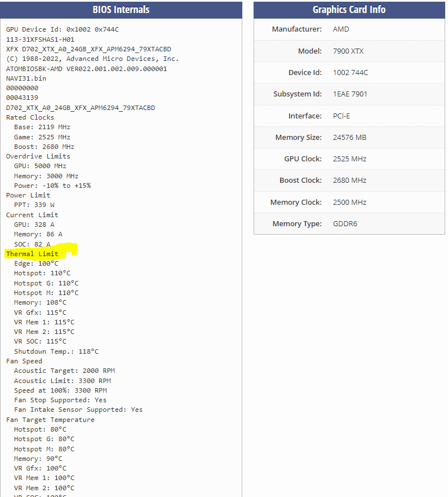Click Fan Intake Sensor Supported: Yes
Viewport: 448px width, 497px height.
tap(78, 410)
